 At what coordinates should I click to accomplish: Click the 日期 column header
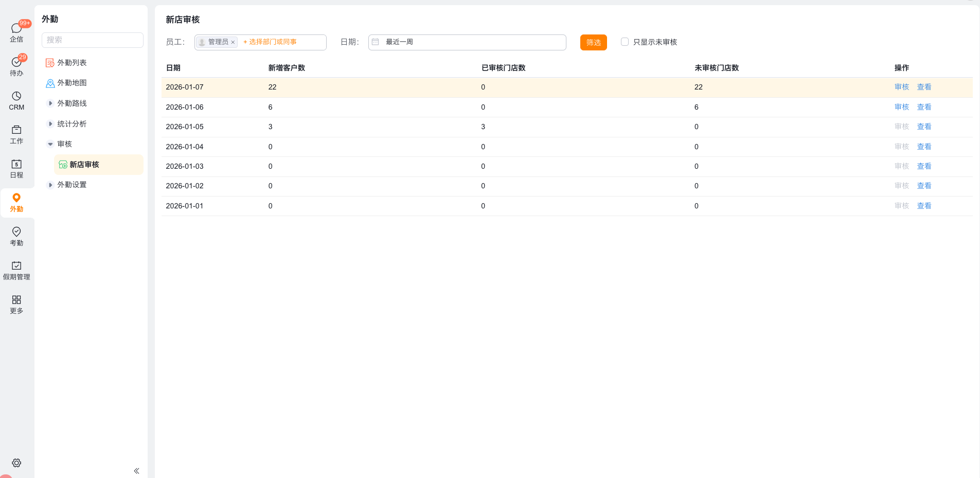[173, 68]
